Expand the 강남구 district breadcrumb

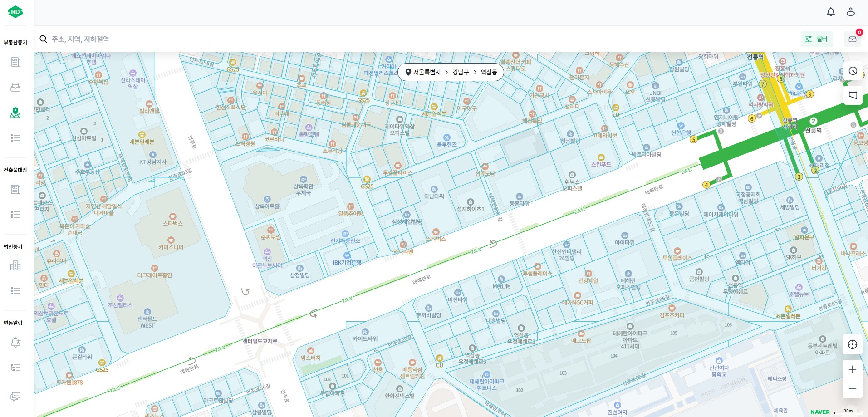[460, 72]
